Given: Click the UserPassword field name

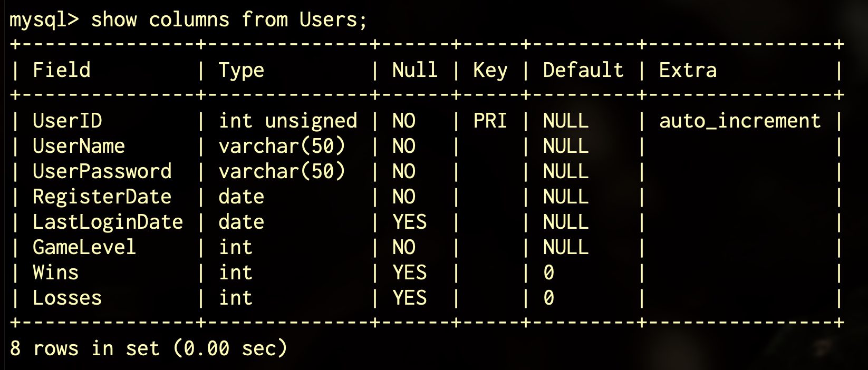Looking at the screenshot, I should point(102,171).
